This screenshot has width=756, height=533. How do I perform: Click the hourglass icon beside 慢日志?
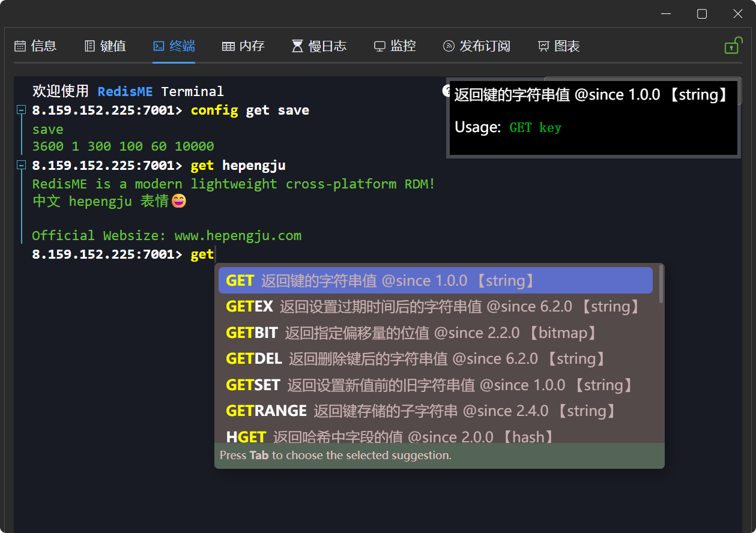click(x=297, y=46)
